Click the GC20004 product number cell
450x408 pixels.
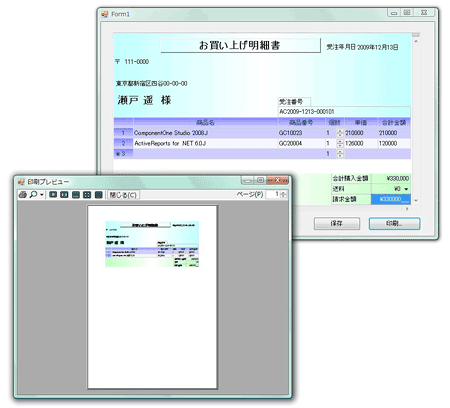[301, 143]
